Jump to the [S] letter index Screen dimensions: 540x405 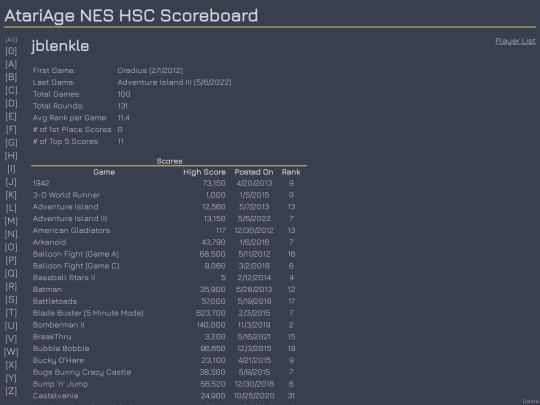[11, 300]
